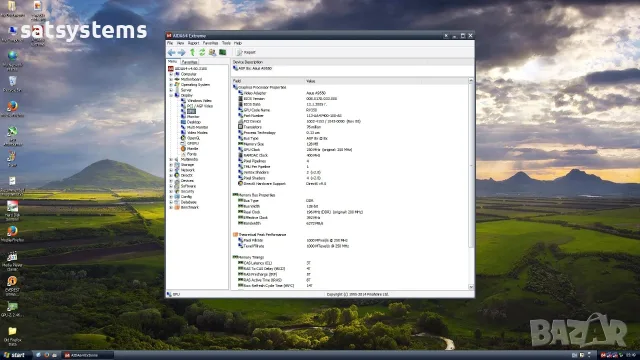640x360 pixels.
Task: Click the Mantle tree icon
Action: click(183, 149)
